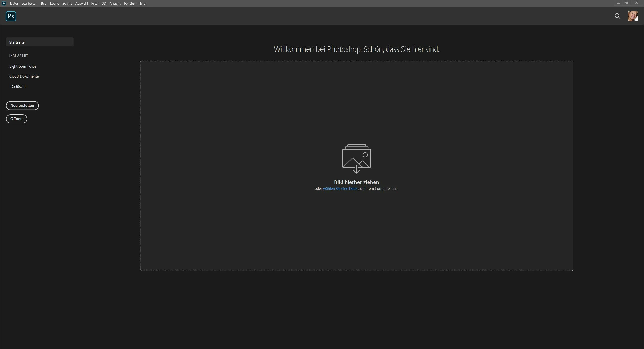Select Startseite in the sidebar
644x349 pixels.
click(x=39, y=42)
